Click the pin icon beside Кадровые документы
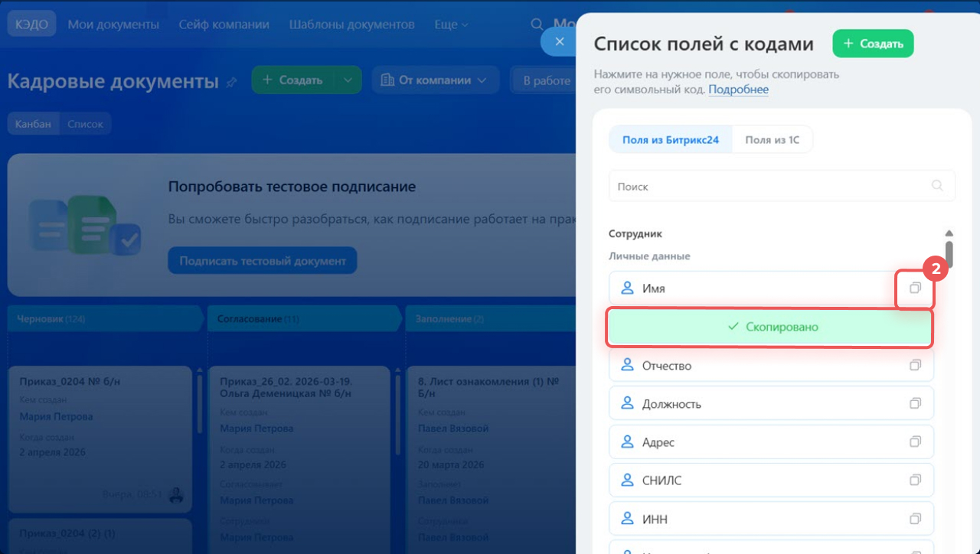The height and width of the screenshot is (554, 980). pyautogui.click(x=232, y=82)
